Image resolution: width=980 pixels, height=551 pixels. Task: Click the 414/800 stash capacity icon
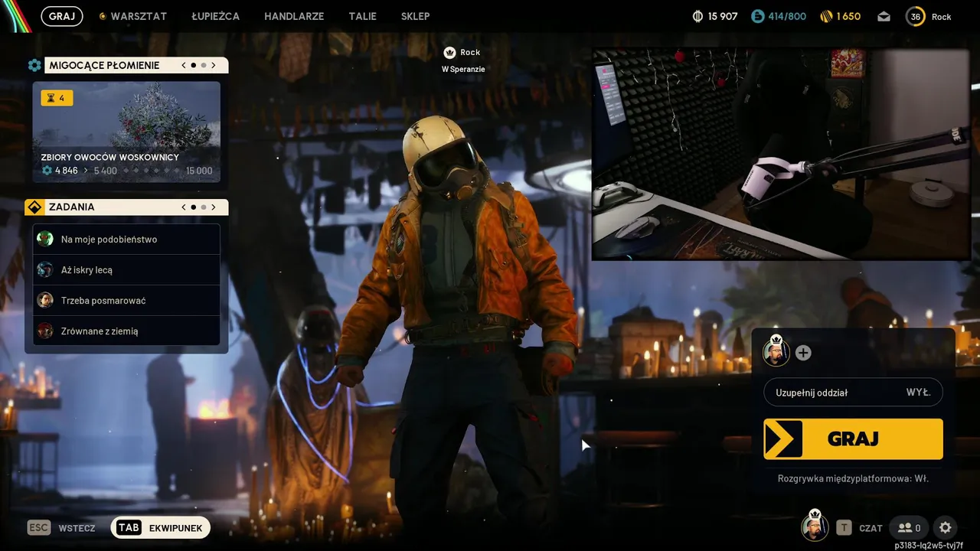(x=757, y=16)
